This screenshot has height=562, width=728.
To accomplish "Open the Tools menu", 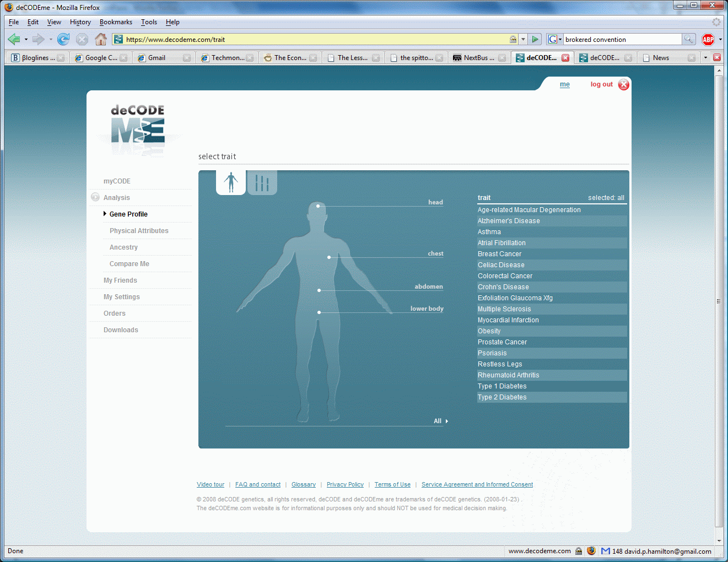I will point(149,22).
